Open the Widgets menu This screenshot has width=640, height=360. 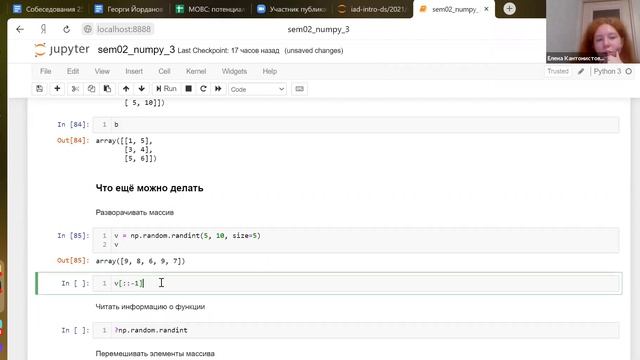234,71
